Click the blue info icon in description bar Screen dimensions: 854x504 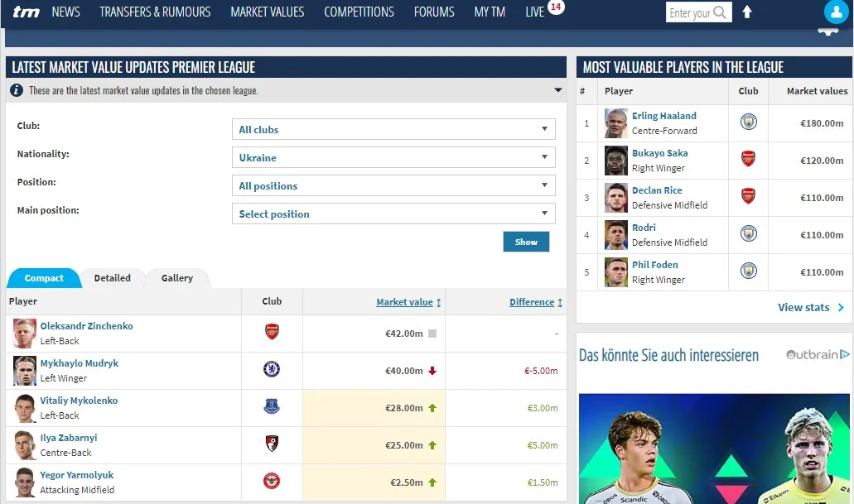(x=17, y=90)
